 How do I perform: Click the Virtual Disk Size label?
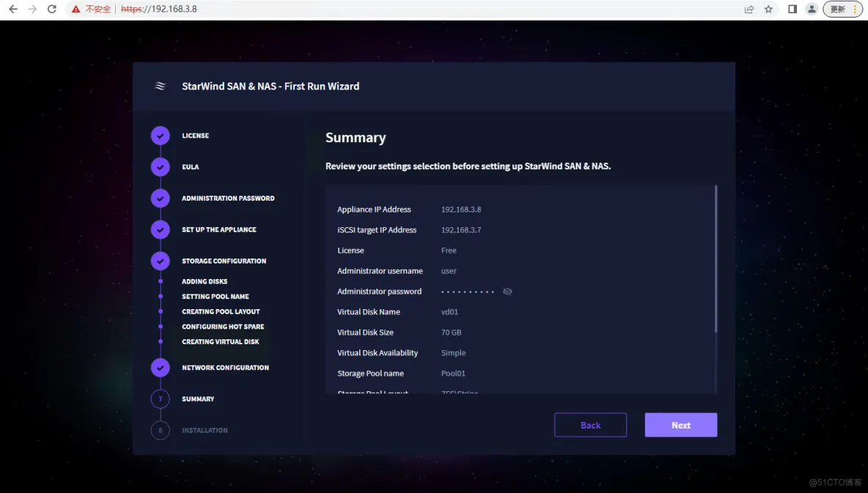point(365,332)
